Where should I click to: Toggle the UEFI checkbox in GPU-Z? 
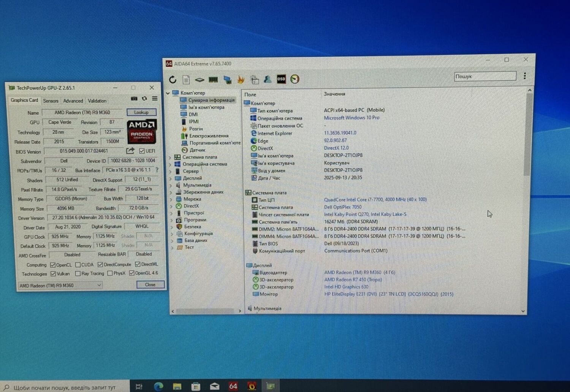pos(141,151)
